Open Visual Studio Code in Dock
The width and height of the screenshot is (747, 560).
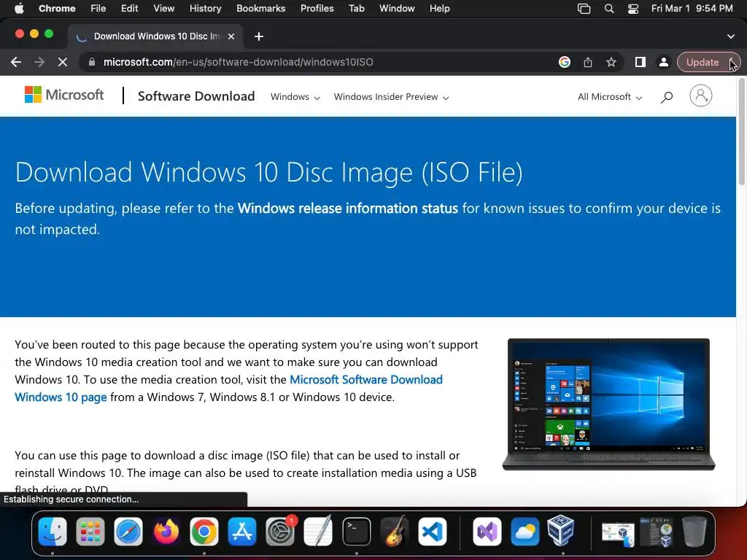pyautogui.click(x=433, y=532)
